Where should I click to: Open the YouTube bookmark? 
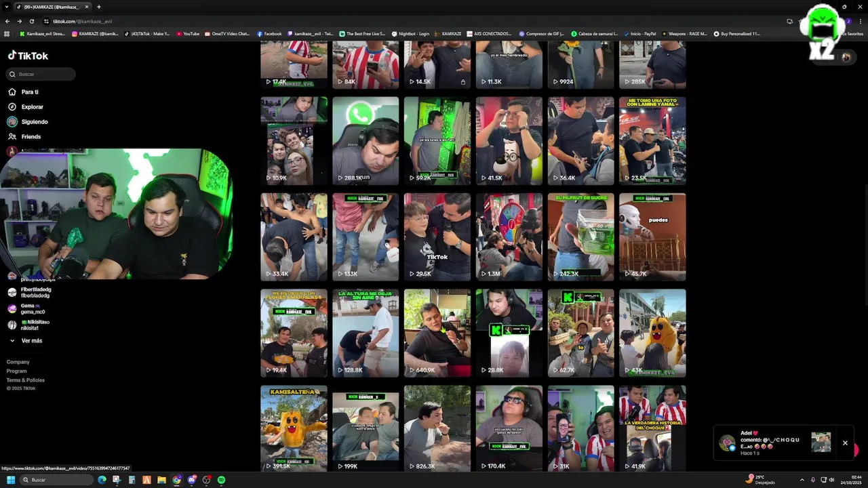coord(188,33)
